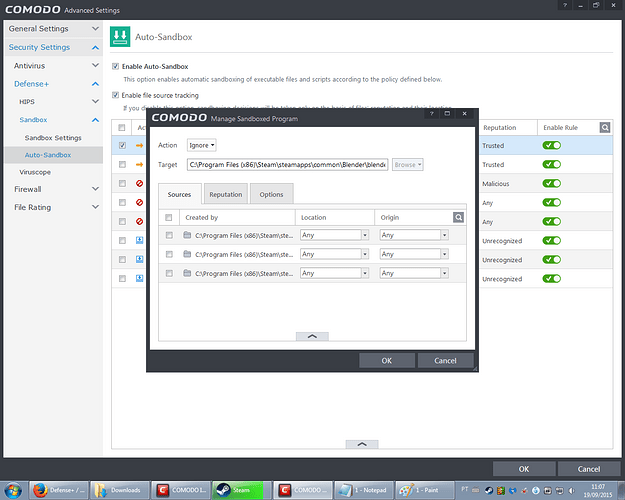Click the second COMODO taskbar button next to Notepad

(x=303, y=490)
